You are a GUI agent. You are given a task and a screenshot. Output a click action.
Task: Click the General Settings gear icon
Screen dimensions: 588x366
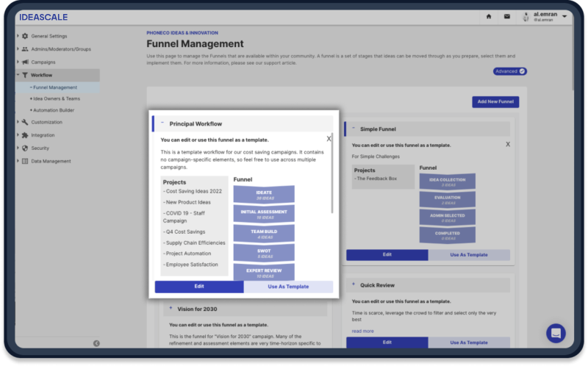pyautogui.click(x=25, y=35)
